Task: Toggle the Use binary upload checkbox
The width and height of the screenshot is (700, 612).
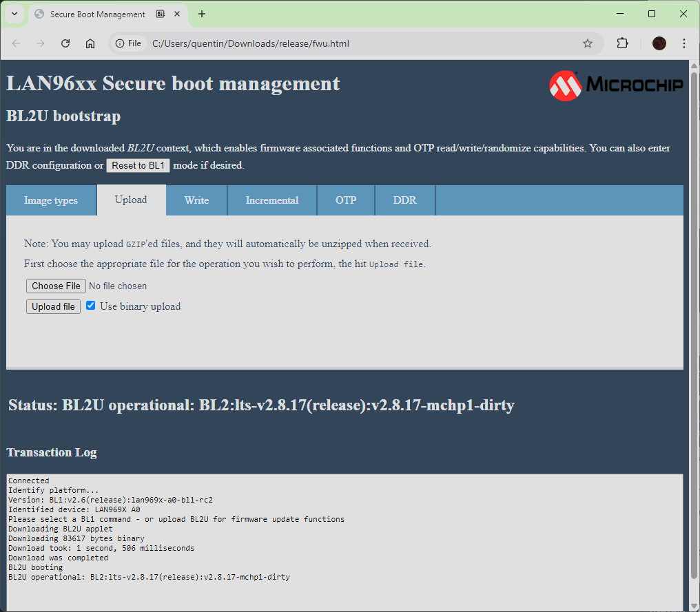Action: pyautogui.click(x=90, y=306)
